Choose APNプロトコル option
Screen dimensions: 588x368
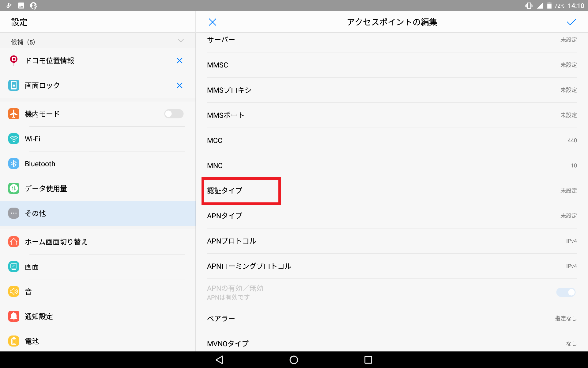(x=392, y=241)
